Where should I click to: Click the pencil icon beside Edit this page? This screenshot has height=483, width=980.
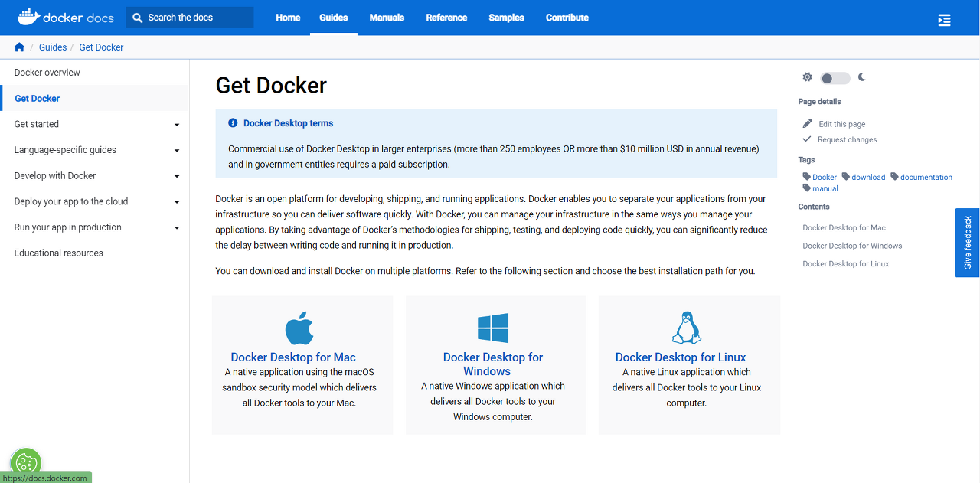pyautogui.click(x=807, y=123)
